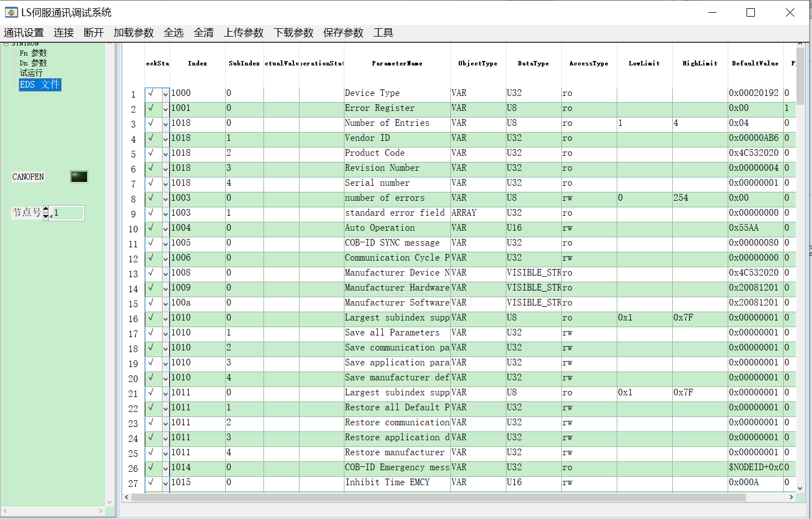812x519 pixels.
Task: Open the 通讯设置 communication settings menu
Action: click(x=24, y=32)
